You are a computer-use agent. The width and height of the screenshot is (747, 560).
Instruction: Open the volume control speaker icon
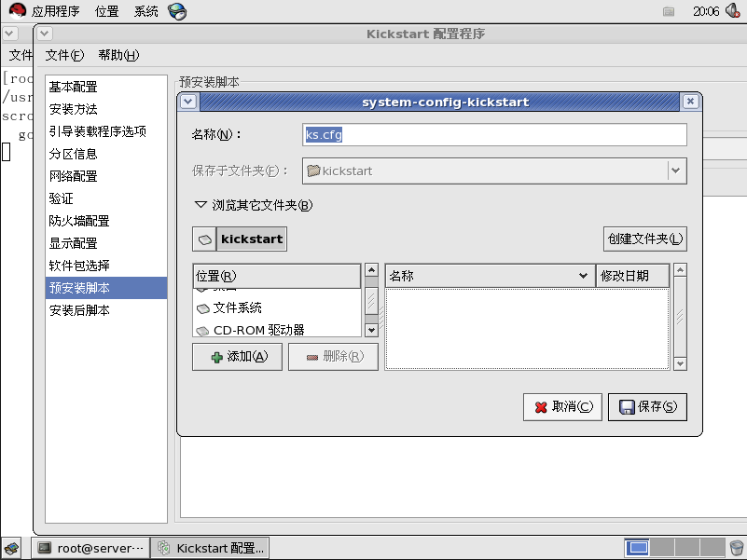click(733, 10)
